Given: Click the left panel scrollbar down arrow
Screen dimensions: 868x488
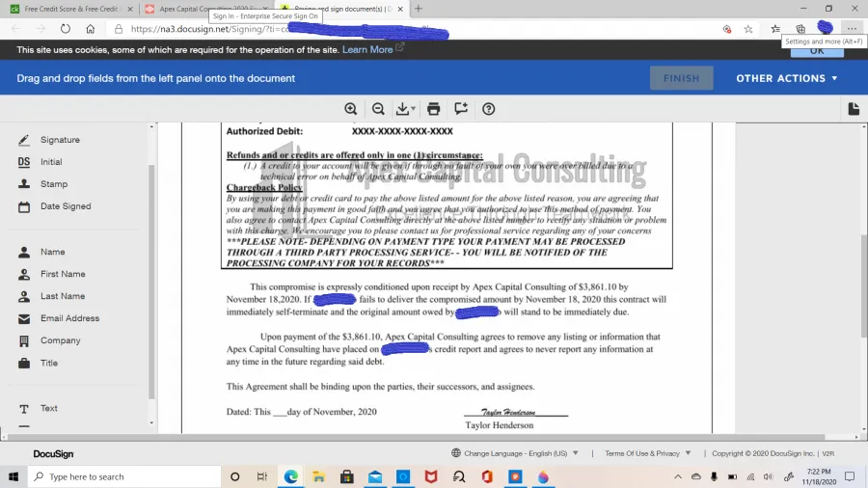Looking at the screenshot, I should tap(151, 422).
